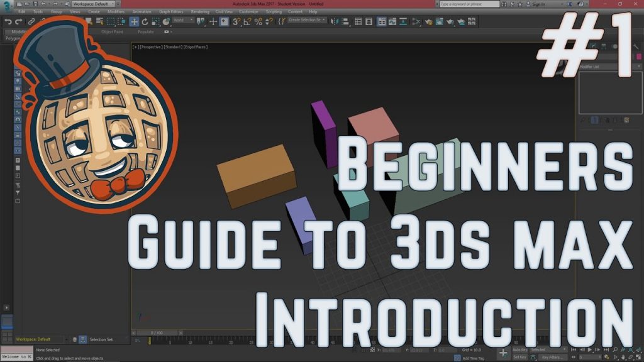The width and height of the screenshot is (644, 362).
Task: Switch to the Populate ribbon tab
Action: click(x=145, y=30)
